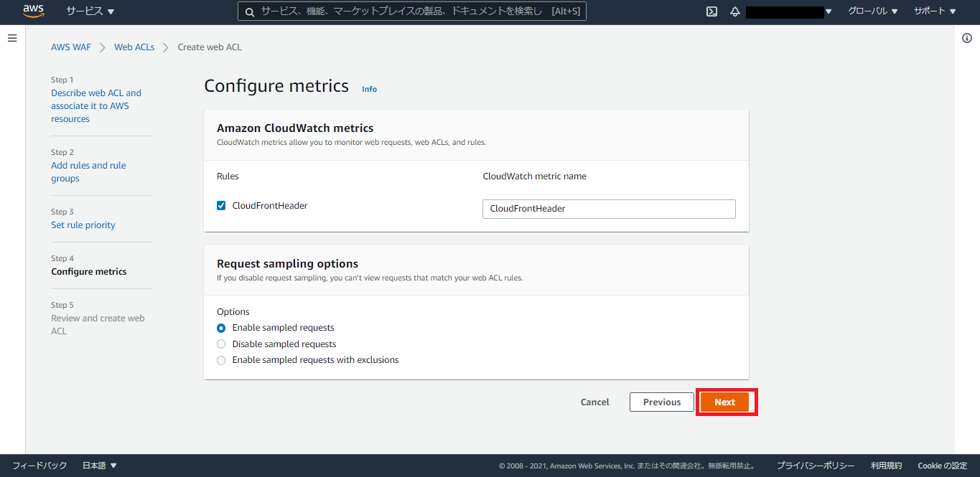
Task: Open the サポート dropdown menu
Action: coord(935,11)
